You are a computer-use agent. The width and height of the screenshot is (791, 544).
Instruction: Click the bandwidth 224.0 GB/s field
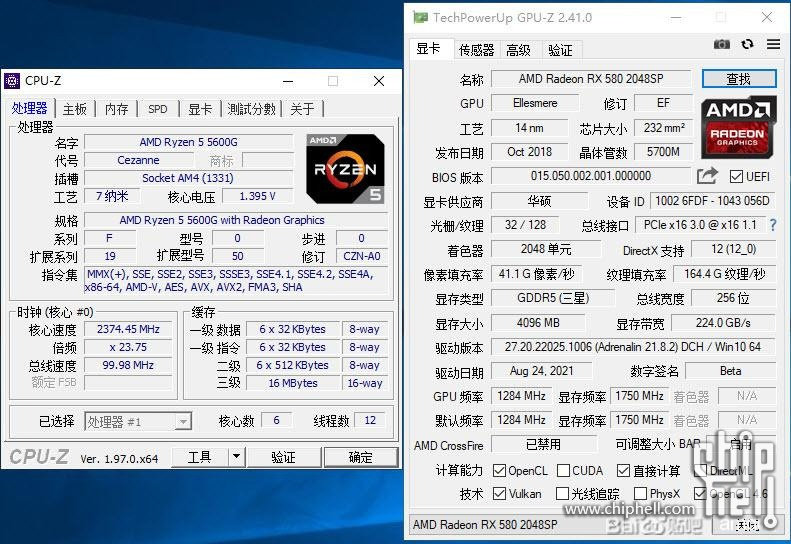(723, 322)
